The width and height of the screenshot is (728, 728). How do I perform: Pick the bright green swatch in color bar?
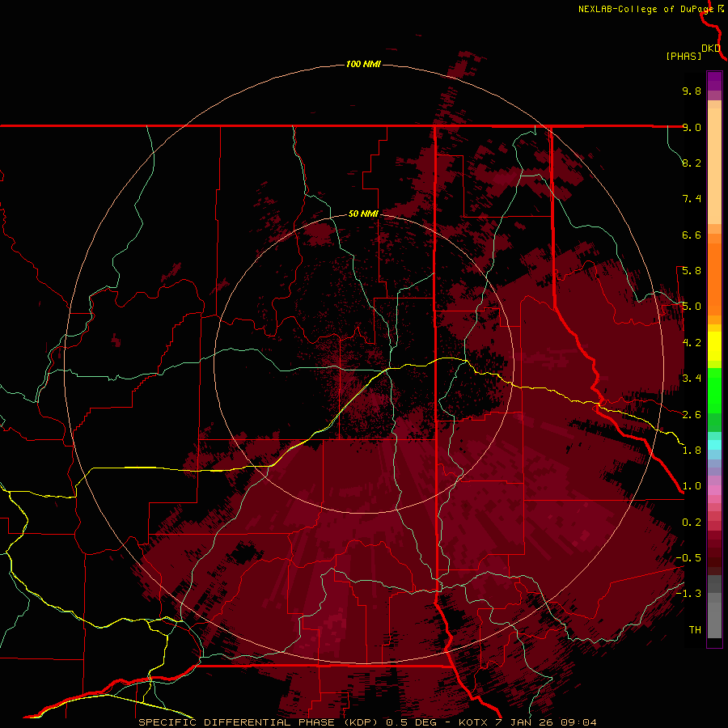click(714, 390)
